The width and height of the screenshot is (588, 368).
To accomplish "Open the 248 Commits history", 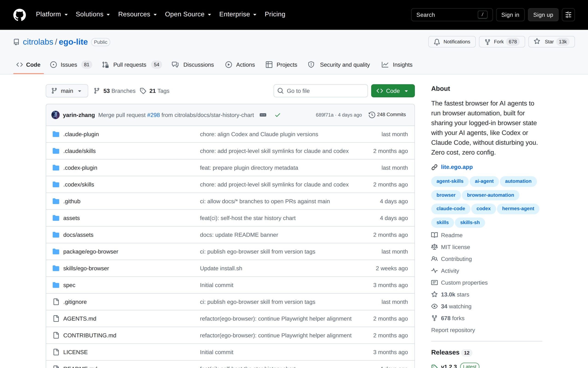I will coord(387,115).
